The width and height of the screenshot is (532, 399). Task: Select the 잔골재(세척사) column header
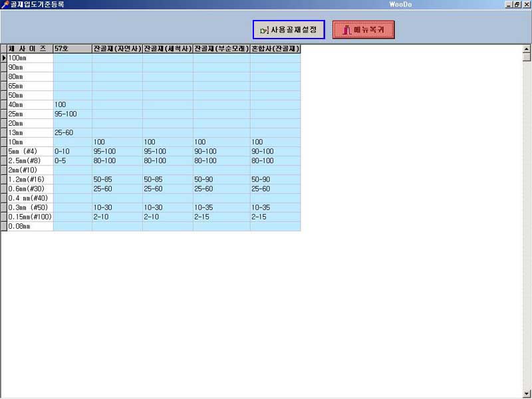tap(168, 49)
